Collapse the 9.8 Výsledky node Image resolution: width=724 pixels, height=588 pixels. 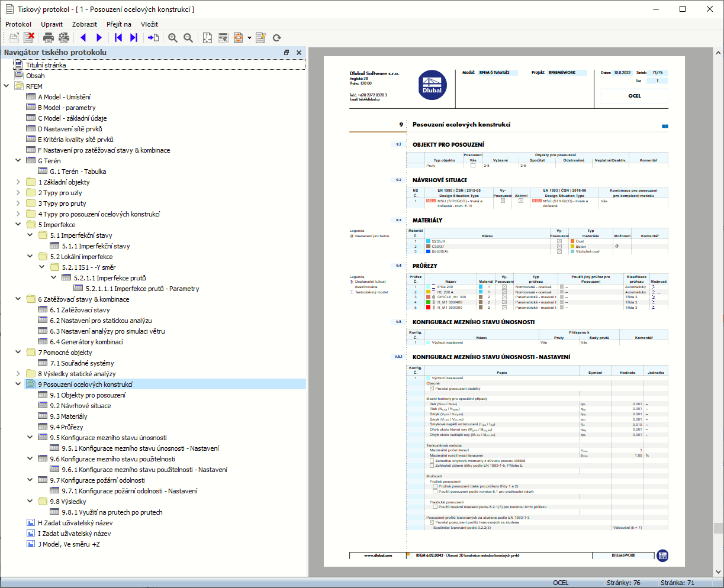30,502
